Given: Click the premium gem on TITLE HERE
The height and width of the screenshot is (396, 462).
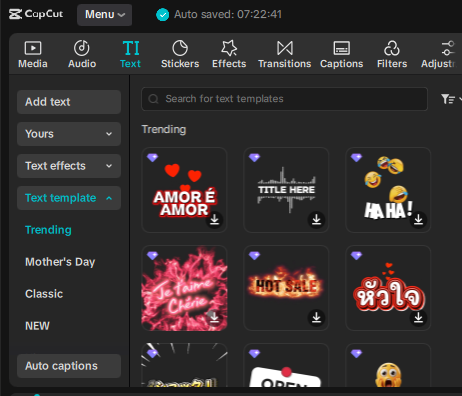Looking at the screenshot, I should [255, 157].
